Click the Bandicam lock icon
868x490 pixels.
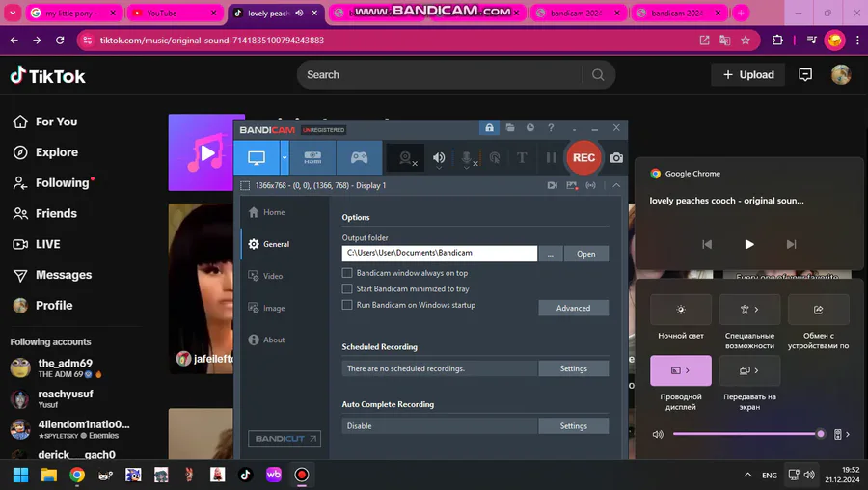[x=489, y=128]
